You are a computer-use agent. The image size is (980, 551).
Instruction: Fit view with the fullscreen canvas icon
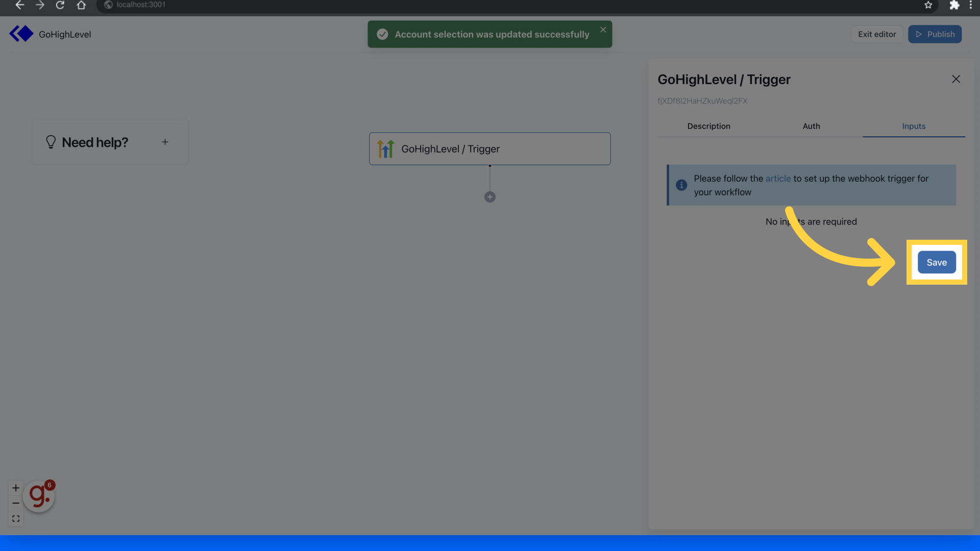(x=16, y=518)
